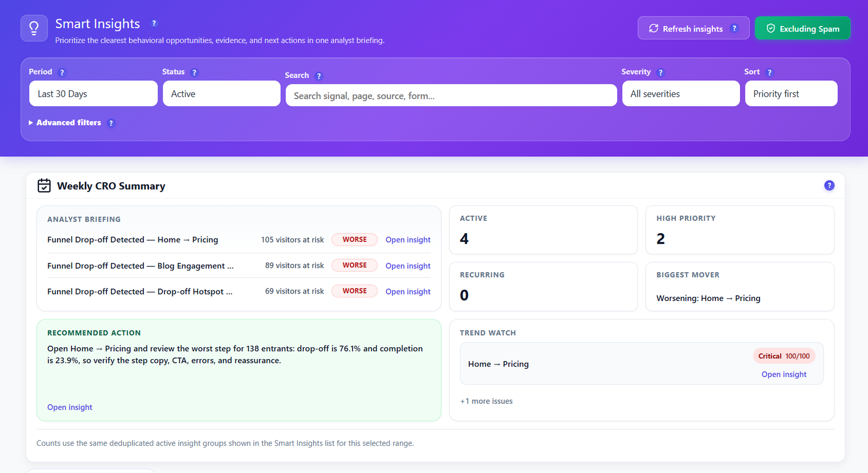
Task: Click the Active count value 4
Action: click(x=464, y=239)
